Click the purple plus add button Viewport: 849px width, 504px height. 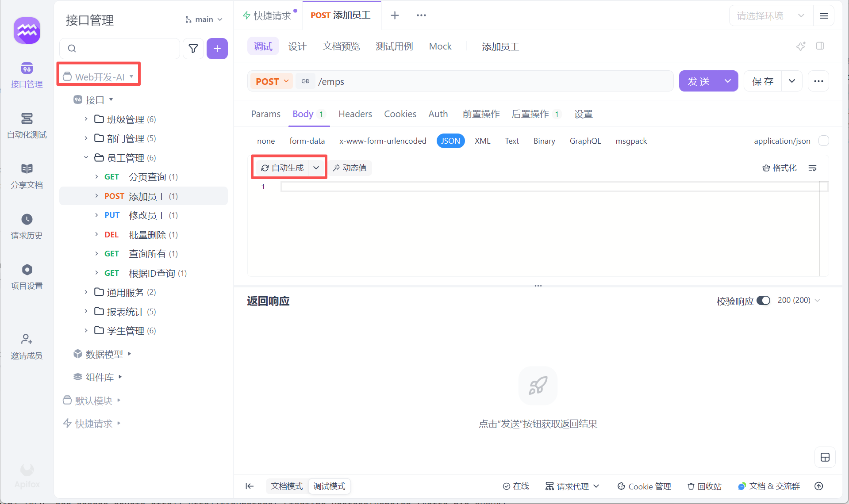217,49
